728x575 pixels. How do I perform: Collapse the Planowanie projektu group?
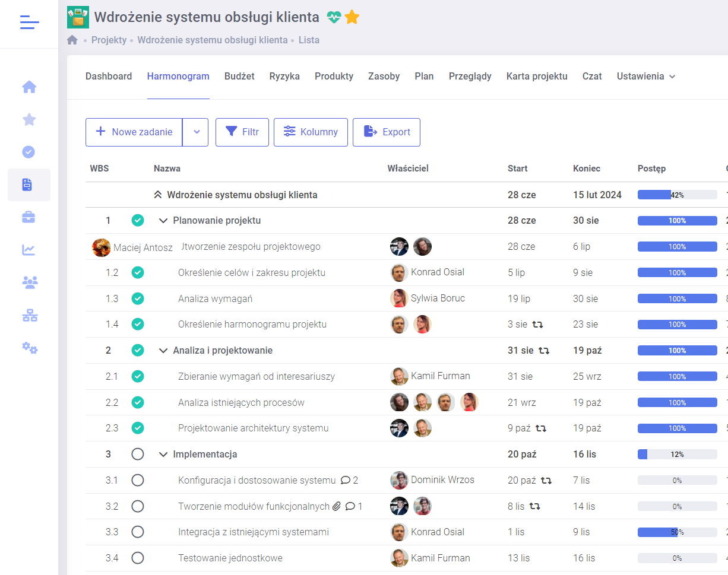pyautogui.click(x=163, y=221)
